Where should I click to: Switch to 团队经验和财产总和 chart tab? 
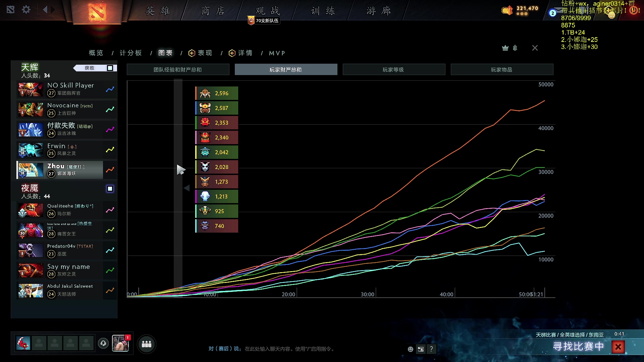[x=178, y=69]
